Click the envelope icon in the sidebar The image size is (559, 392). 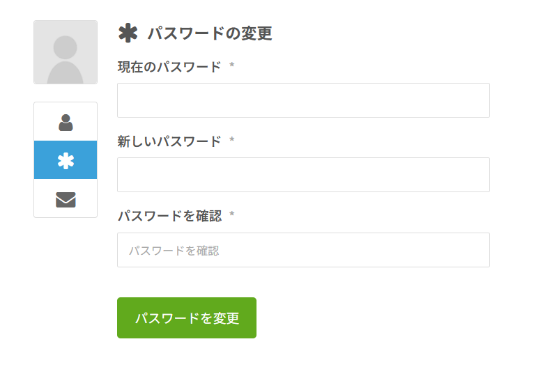(x=66, y=200)
